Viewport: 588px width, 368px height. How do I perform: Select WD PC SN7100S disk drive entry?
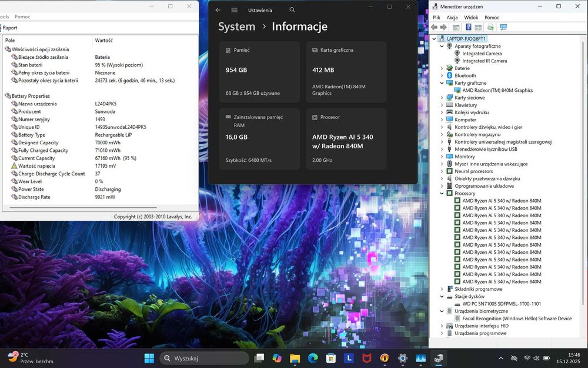pos(502,304)
